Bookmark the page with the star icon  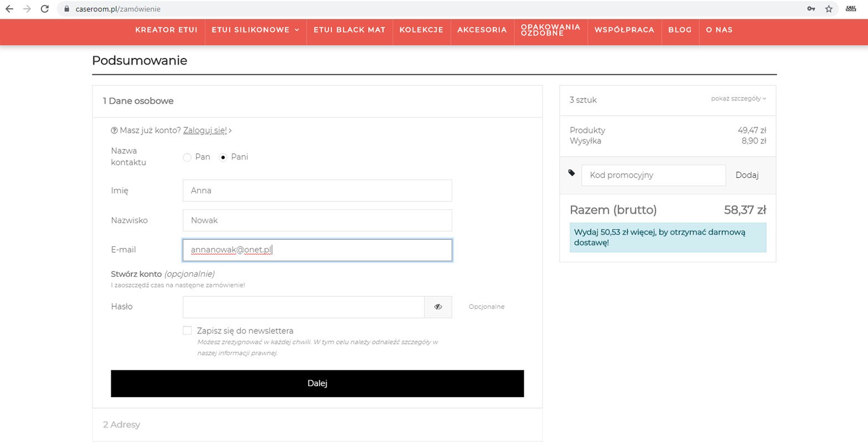tap(829, 9)
